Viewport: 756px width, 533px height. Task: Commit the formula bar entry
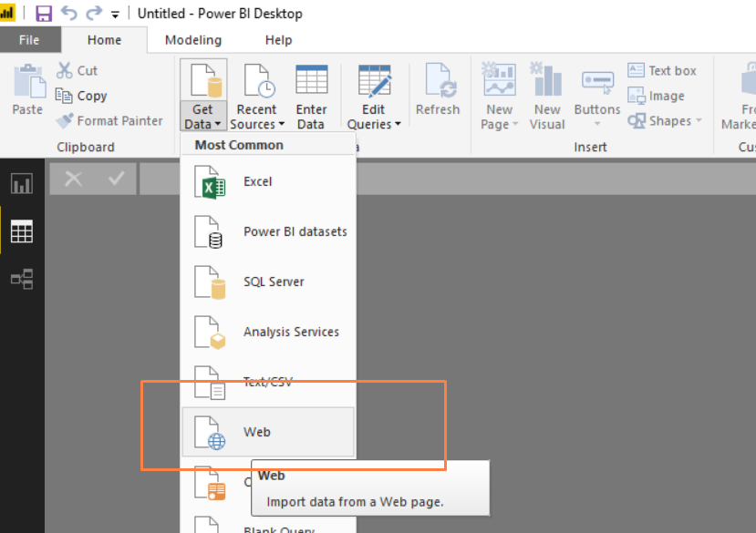coord(116,179)
